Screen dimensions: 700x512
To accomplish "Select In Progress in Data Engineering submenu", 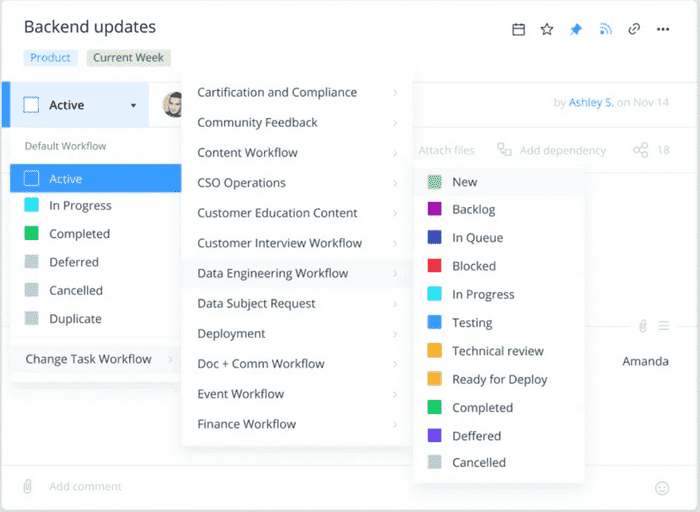I will click(499, 294).
